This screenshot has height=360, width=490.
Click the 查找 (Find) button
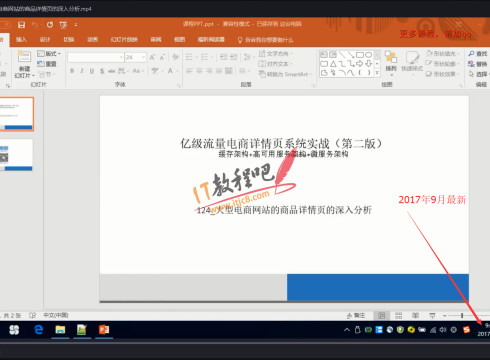pyautogui.click(x=478, y=54)
